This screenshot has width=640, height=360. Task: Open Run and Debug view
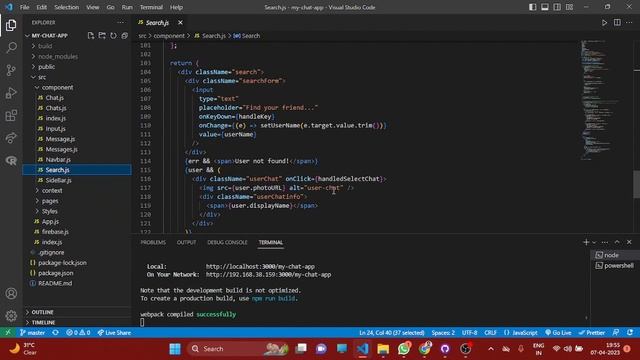tap(11, 93)
